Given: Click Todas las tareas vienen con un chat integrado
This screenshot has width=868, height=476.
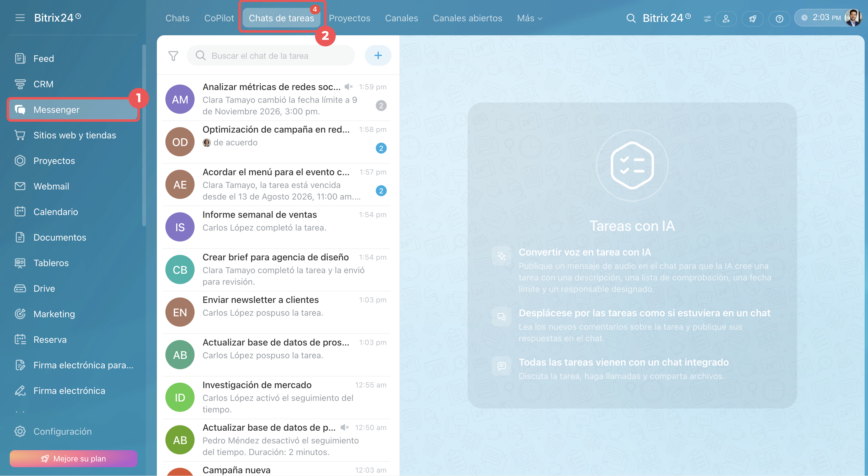Looking at the screenshot, I should tap(624, 362).
